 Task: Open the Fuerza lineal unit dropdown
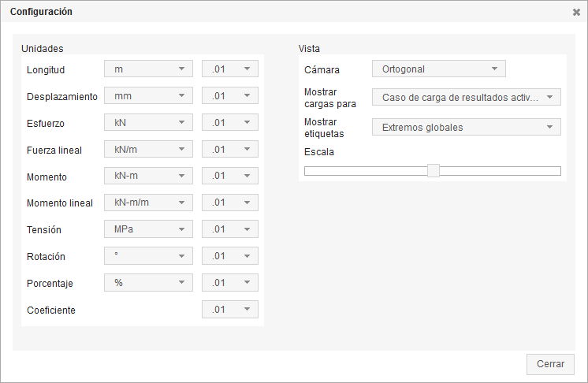148,150
